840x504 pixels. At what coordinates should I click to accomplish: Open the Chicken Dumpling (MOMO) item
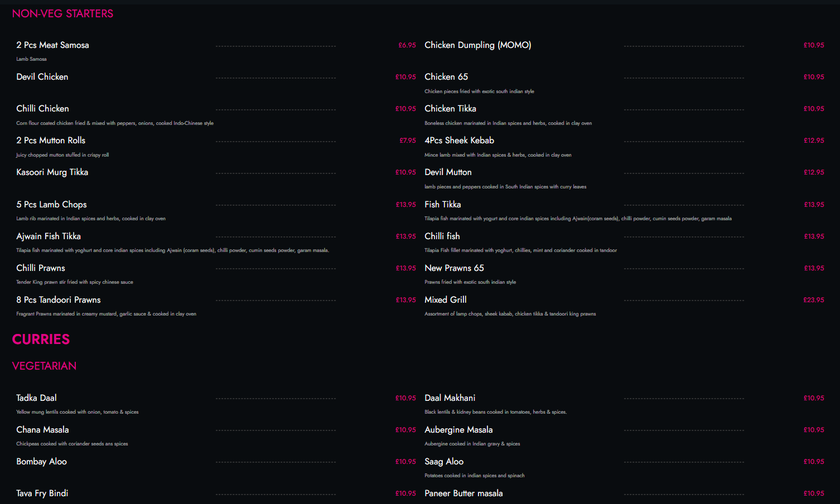(477, 45)
